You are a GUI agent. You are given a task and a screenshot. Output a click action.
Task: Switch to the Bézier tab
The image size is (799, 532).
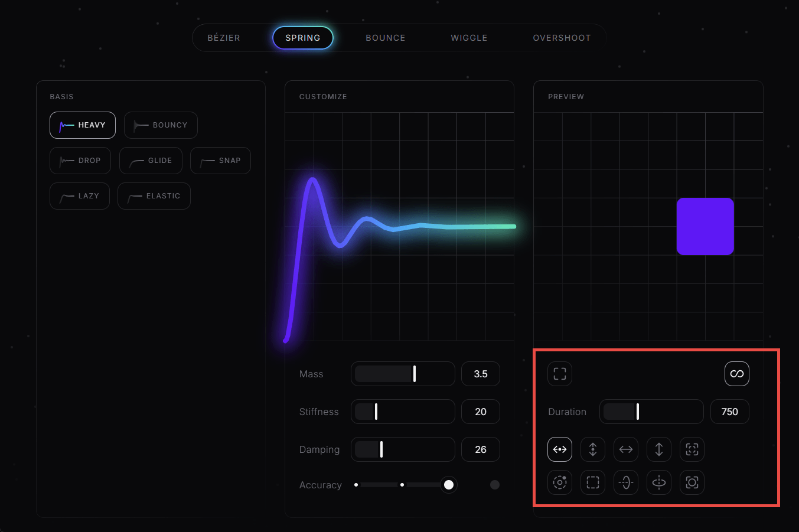coord(224,38)
